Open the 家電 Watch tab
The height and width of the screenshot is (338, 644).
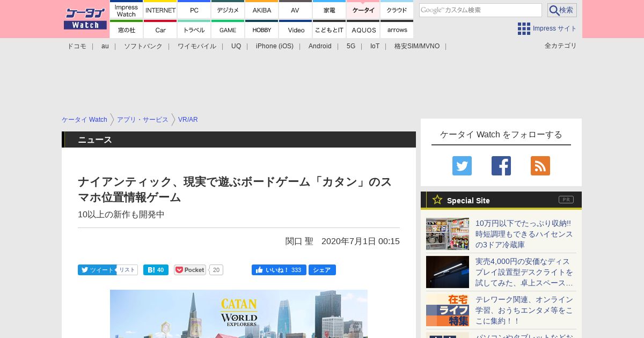click(x=330, y=10)
